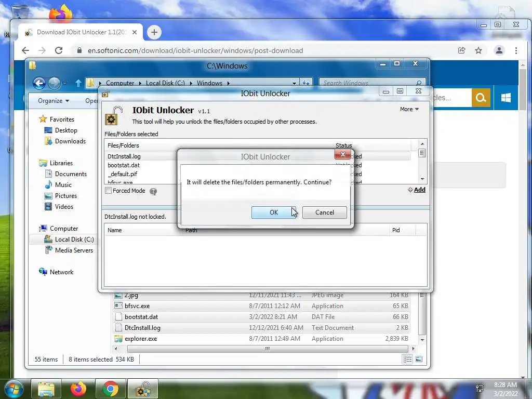This screenshot has width=532, height=399.
Task: Open Media Servers in navigation pane
Action: 74,250
